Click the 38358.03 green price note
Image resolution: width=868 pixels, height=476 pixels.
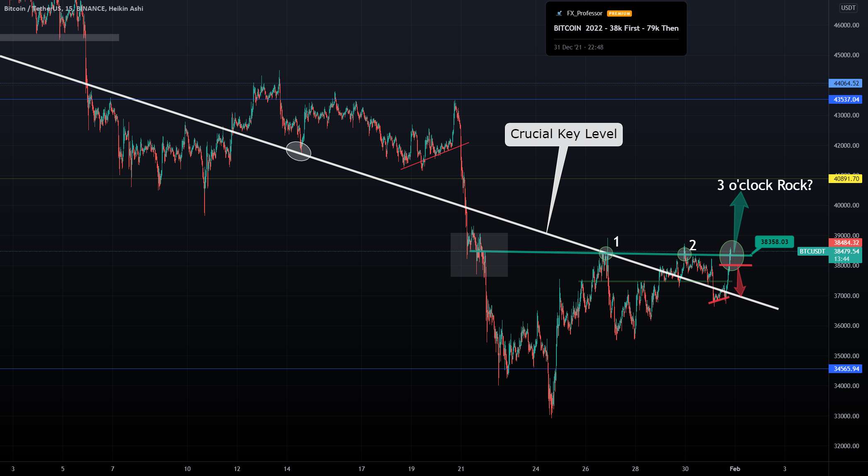(774, 242)
